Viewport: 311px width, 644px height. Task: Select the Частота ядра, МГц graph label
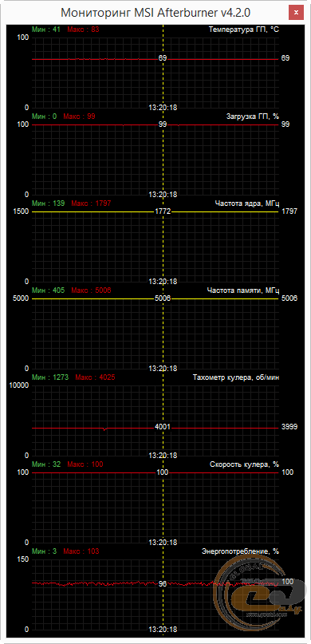tap(247, 203)
